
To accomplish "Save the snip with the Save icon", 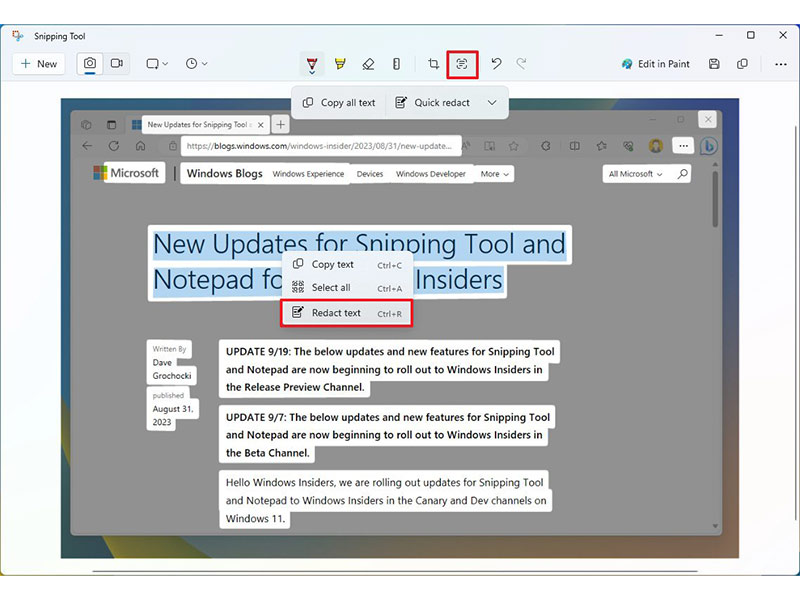I will pos(714,64).
